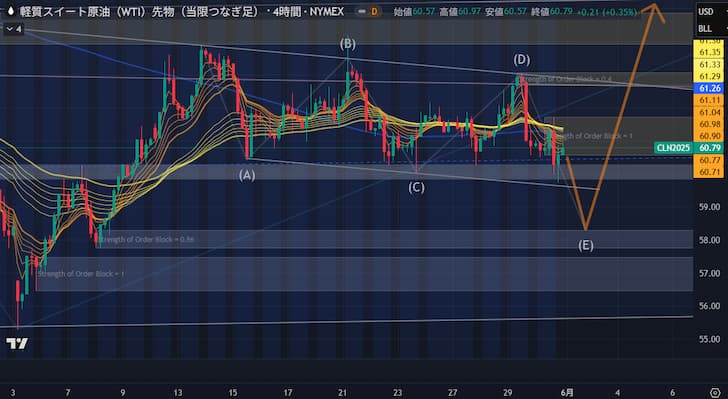Click the 15 date label on time axis
This screenshot has width=728, height=399.
pos(233,393)
